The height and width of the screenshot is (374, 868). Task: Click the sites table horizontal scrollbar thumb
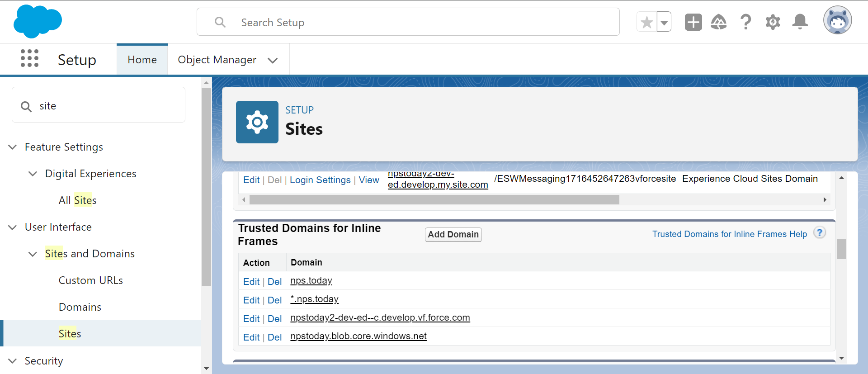434,199
